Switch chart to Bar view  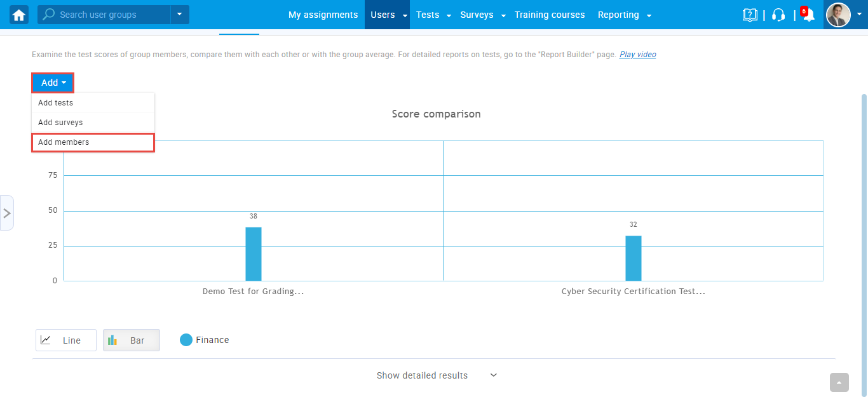click(132, 340)
